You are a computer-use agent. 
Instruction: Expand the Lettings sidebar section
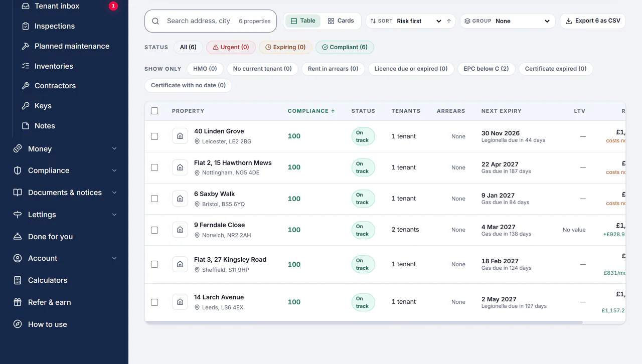[x=65, y=215]
